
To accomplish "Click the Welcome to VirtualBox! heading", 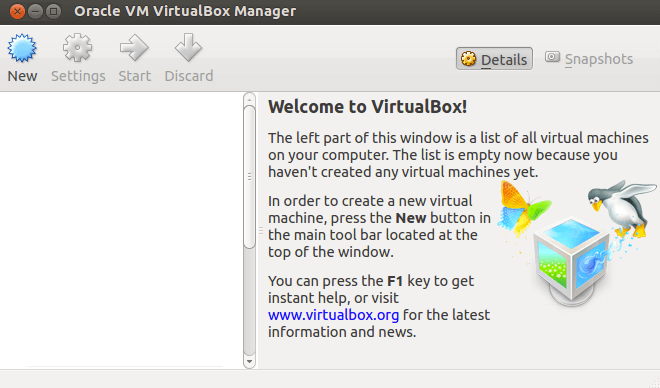I will click(x=367, y=107).
